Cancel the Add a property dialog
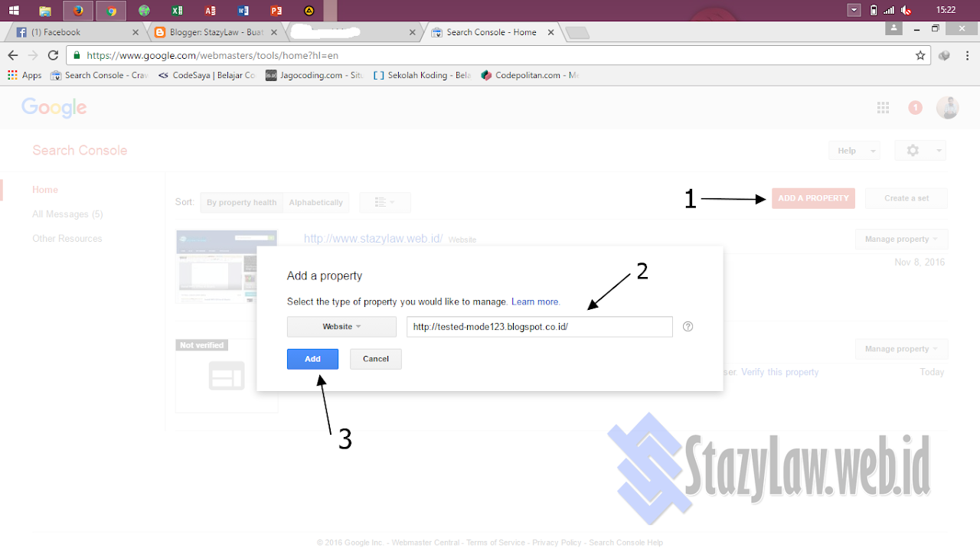The width and height of the screenshot is (980, 551). point(376,359)
